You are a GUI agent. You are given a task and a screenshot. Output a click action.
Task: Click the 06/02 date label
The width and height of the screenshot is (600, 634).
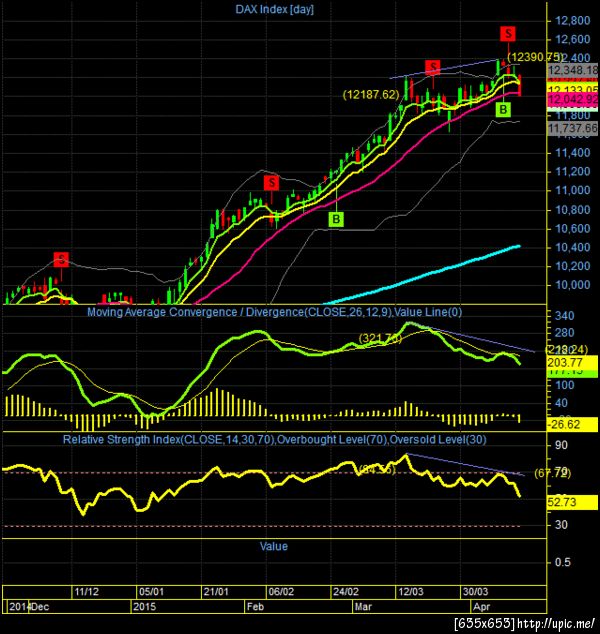281,592
